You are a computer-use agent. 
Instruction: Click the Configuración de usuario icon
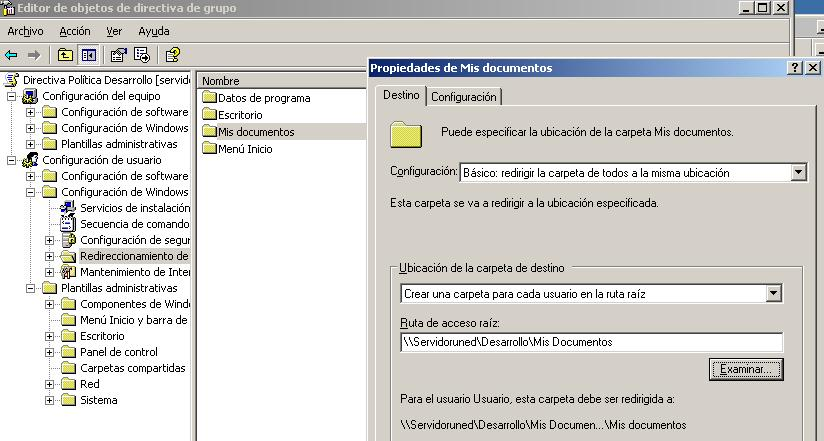30,160
